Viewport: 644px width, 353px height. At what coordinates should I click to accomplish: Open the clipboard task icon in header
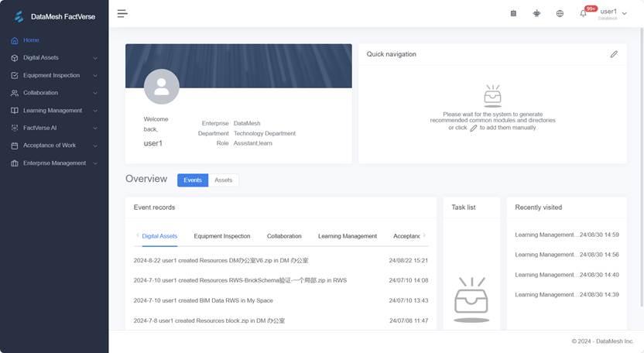point(513,13)
